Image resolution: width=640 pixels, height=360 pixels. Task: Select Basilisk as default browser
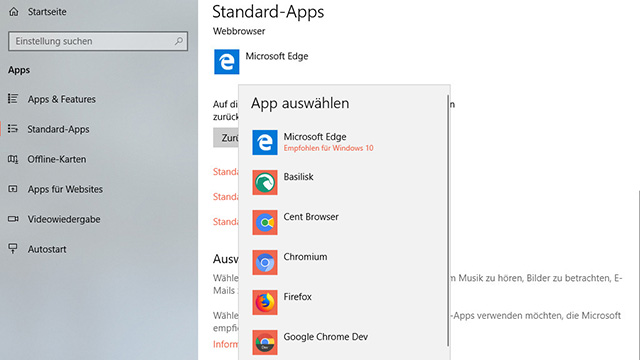pyautogui.click(x=298, y=177)
